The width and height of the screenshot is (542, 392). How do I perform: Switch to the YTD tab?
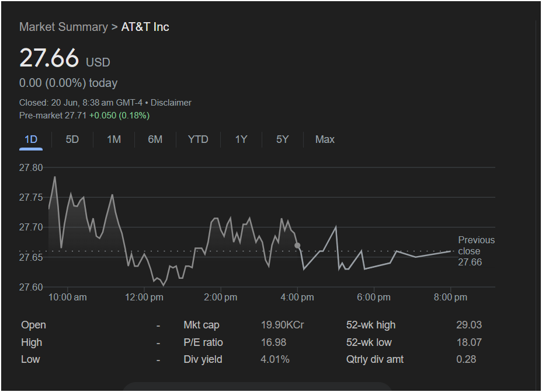[198, 139]
